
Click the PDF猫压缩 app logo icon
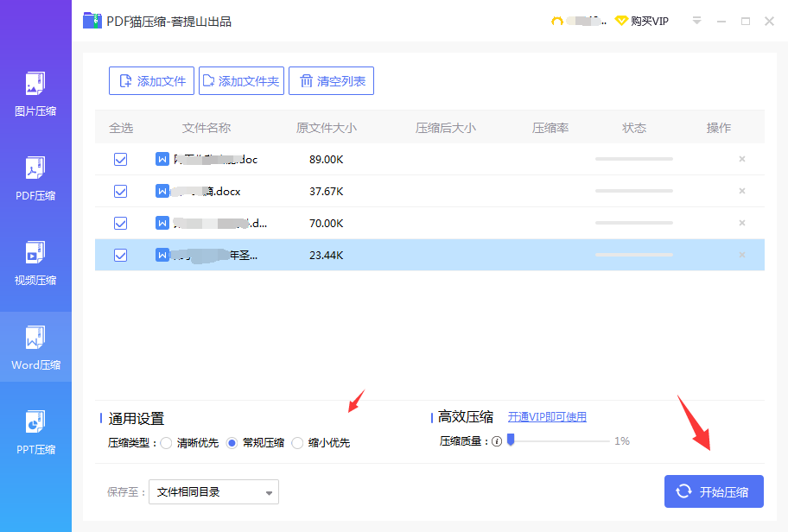click(92, 21)
